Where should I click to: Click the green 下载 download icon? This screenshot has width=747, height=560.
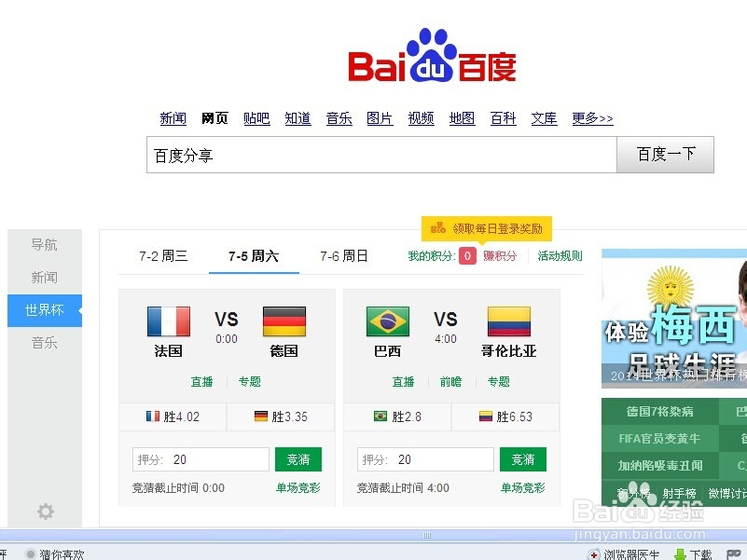(681, 553)
